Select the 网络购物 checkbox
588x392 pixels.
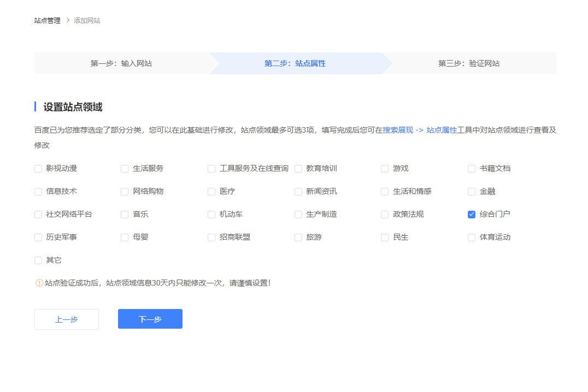(x=125, y=192)
